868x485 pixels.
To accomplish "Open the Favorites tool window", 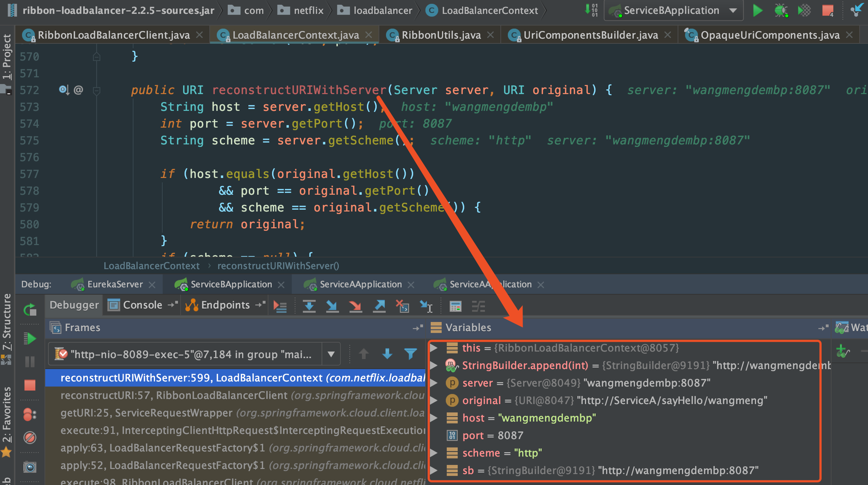I will [x=7, y=414].
